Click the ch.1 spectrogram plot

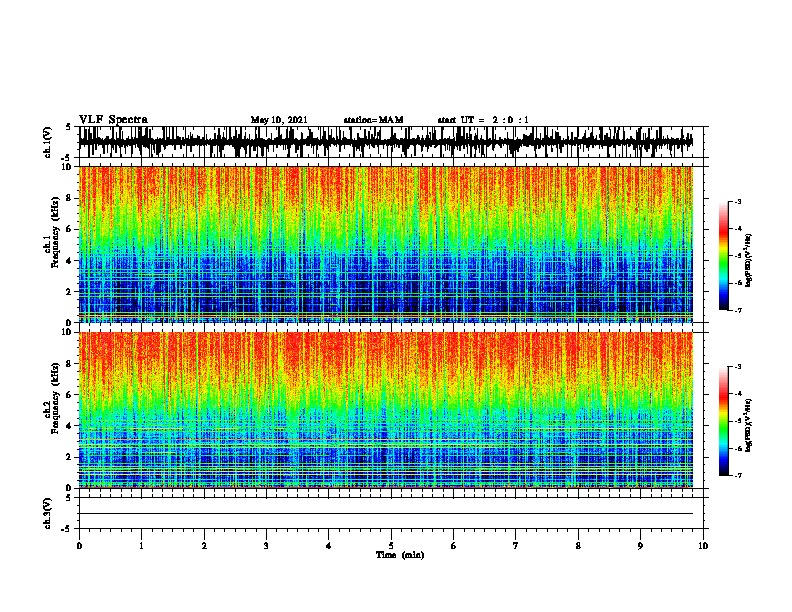[x=386, y=244]
